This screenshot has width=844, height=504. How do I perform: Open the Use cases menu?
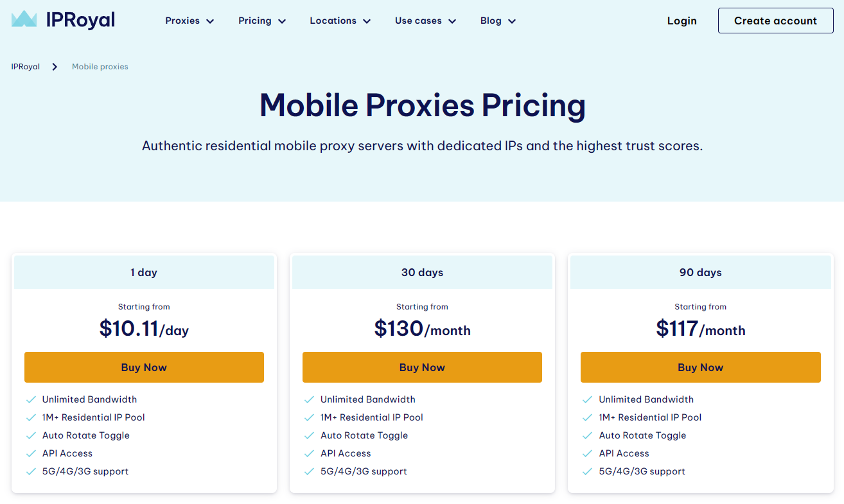click(425, 21)
